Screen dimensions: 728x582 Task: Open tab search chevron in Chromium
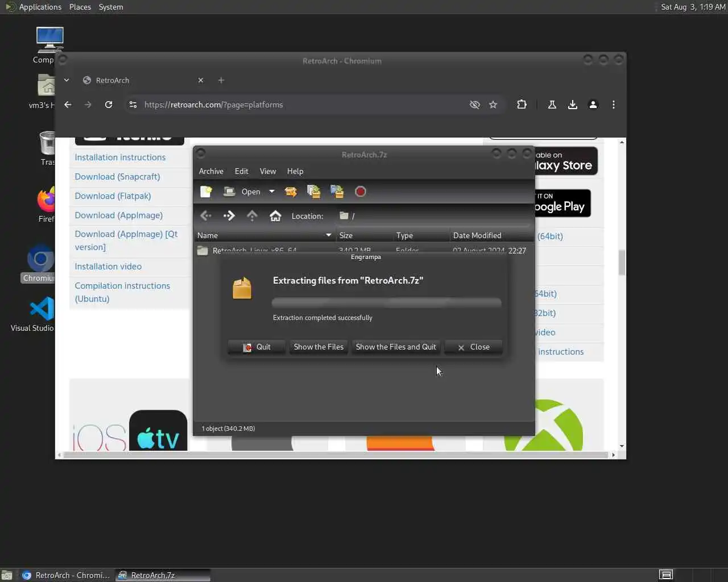click(67, 80)
